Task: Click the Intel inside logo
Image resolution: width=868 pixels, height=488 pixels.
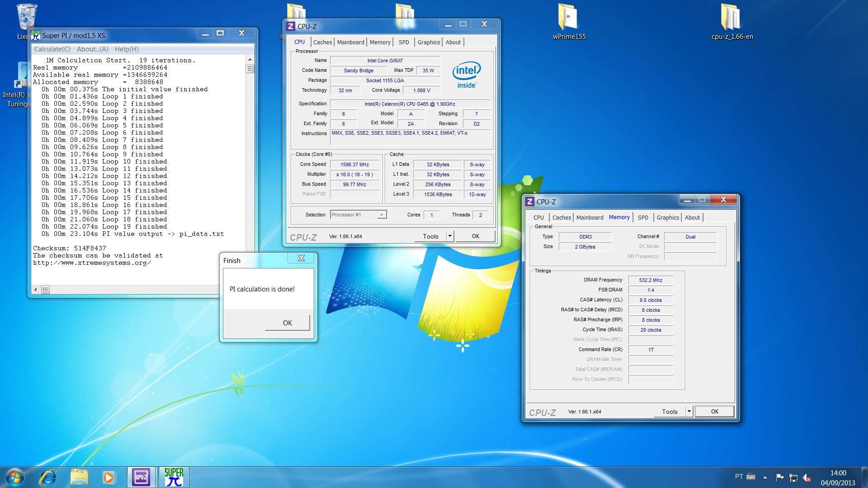Action: (x=467, y=75)
